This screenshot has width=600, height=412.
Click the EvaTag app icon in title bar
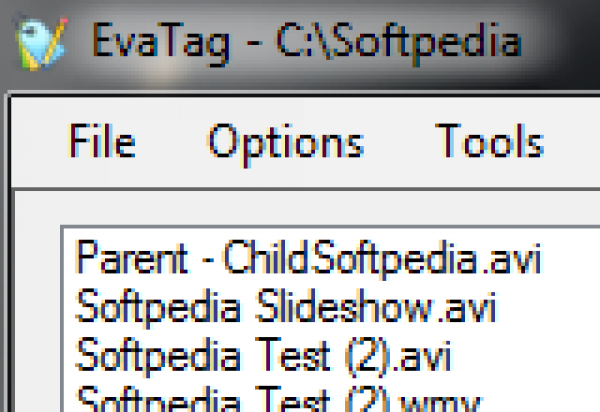[x=40, y=42]
